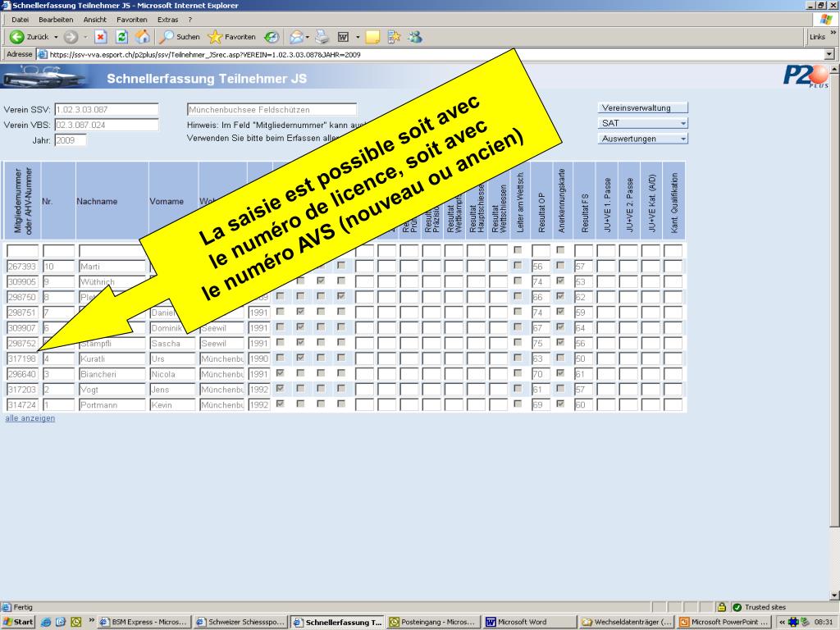Image resolution: width=840 pixels, height=630 pixels.
Task: Click the empty Mitgliedernummer field in top row
Action: pos(22,251)
